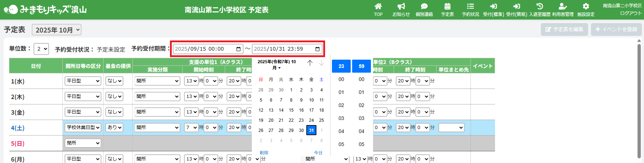Open the 予定表 menu item
Screen dimensions: 644x163
447,10
